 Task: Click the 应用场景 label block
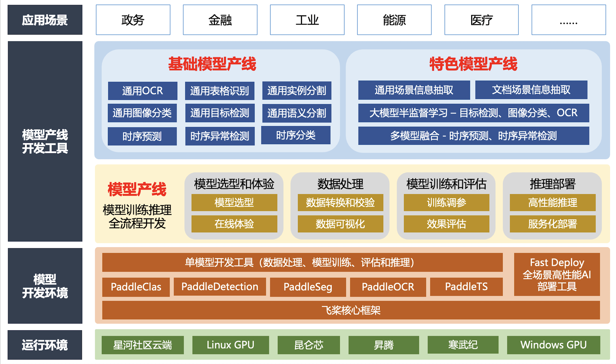point(45,20)
